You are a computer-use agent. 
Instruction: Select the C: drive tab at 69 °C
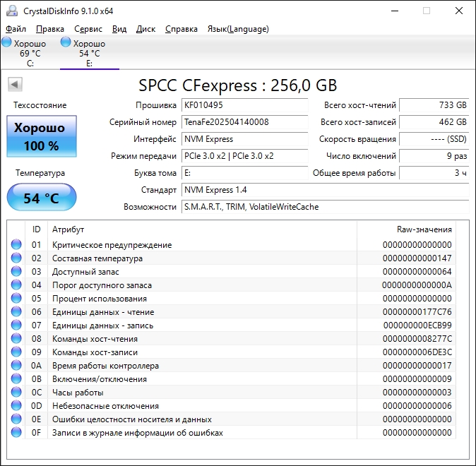pyautogui.click(x=30, y=54)
